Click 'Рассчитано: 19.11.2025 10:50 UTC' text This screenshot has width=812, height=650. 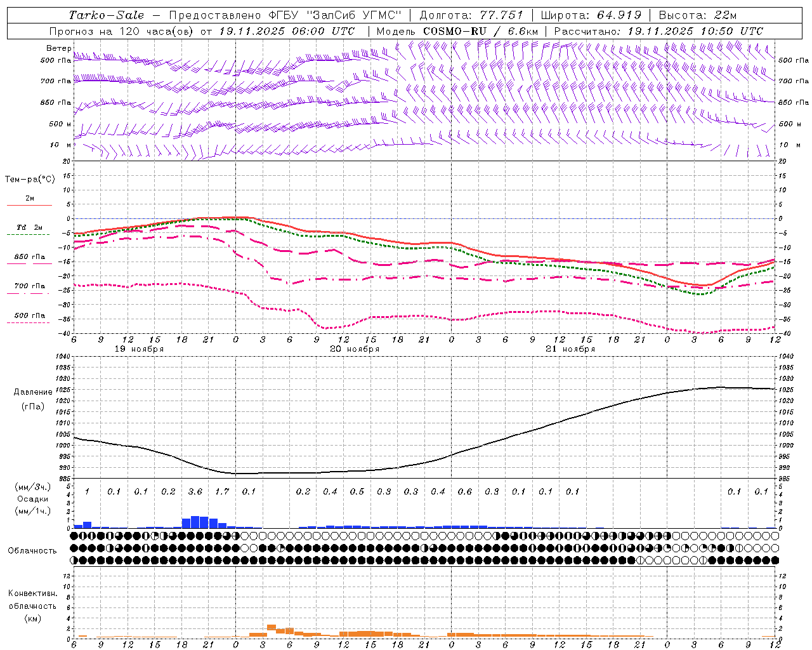[658, 31]
